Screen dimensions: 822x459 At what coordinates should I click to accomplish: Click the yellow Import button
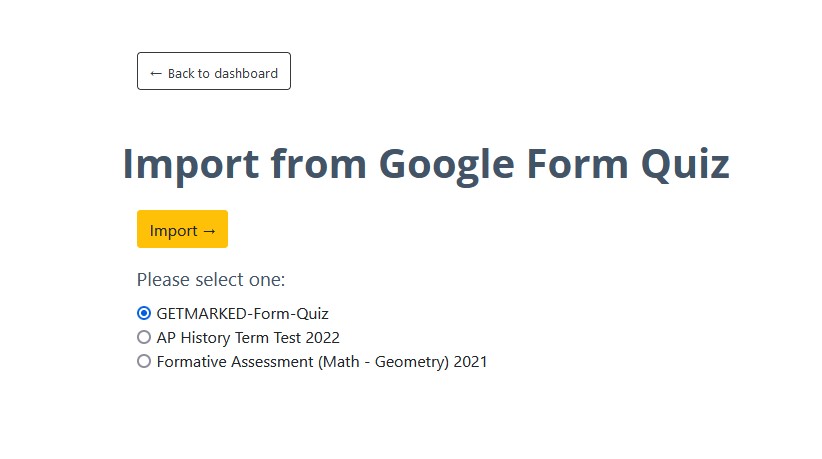pos(182,229)
